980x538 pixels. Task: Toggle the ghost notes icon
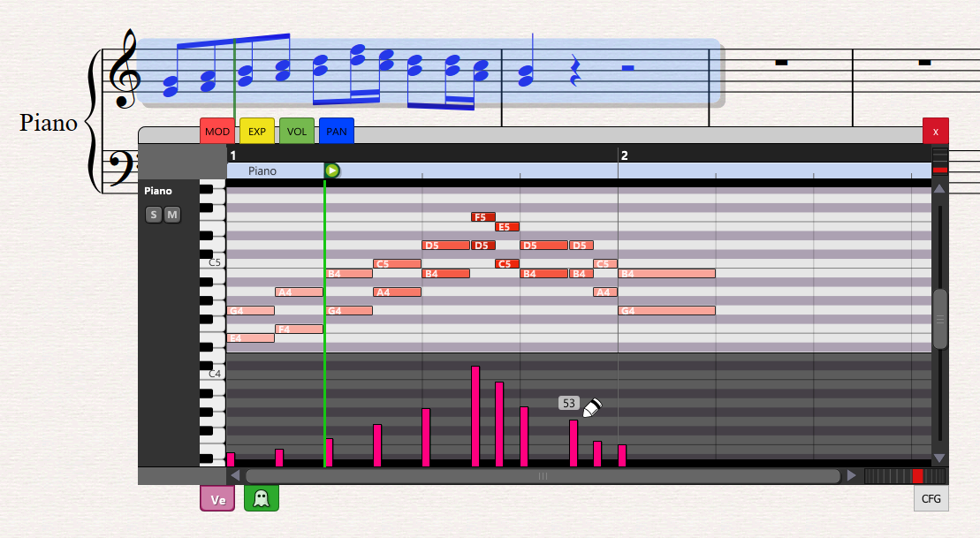[261, 498]
